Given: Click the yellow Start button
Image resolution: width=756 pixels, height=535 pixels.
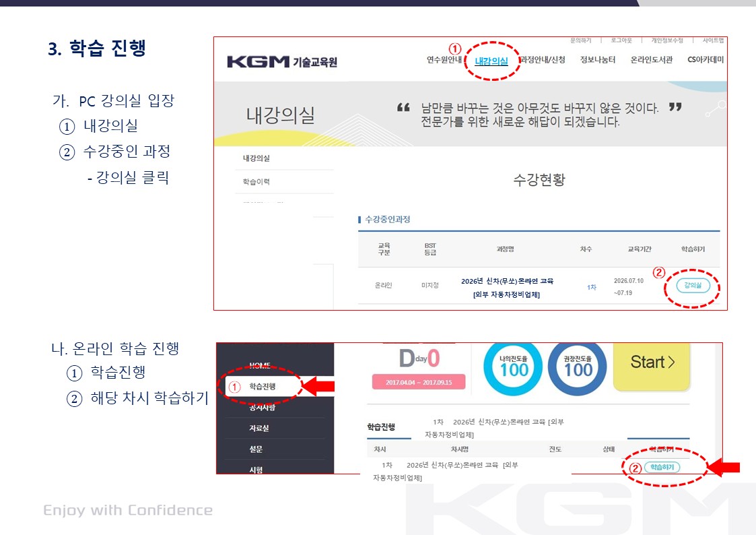Looking at the screenshot, I should click(x=652, y=365).
